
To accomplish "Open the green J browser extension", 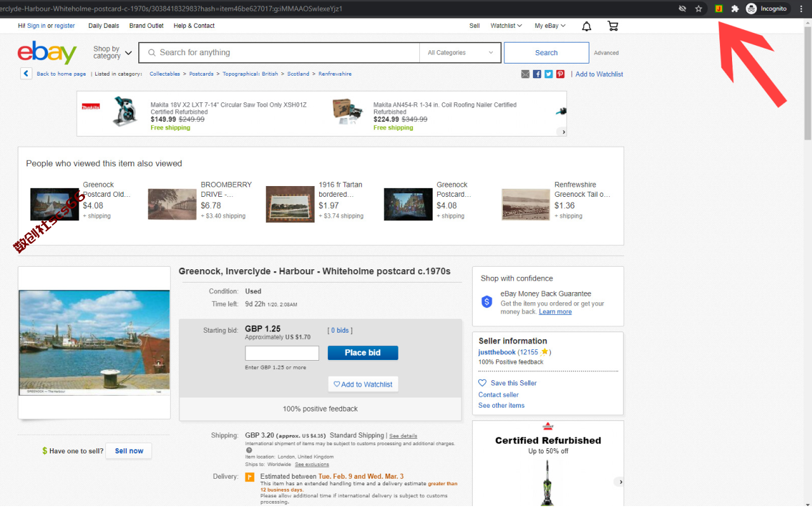I will 719,9.
